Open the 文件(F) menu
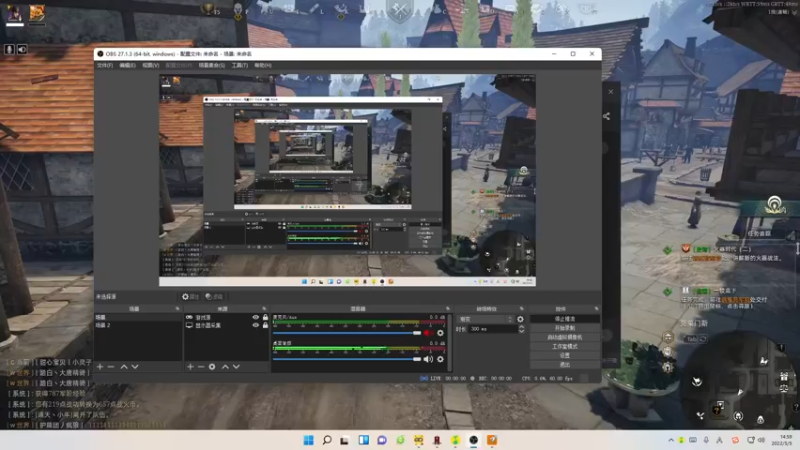 coord(105,65)
